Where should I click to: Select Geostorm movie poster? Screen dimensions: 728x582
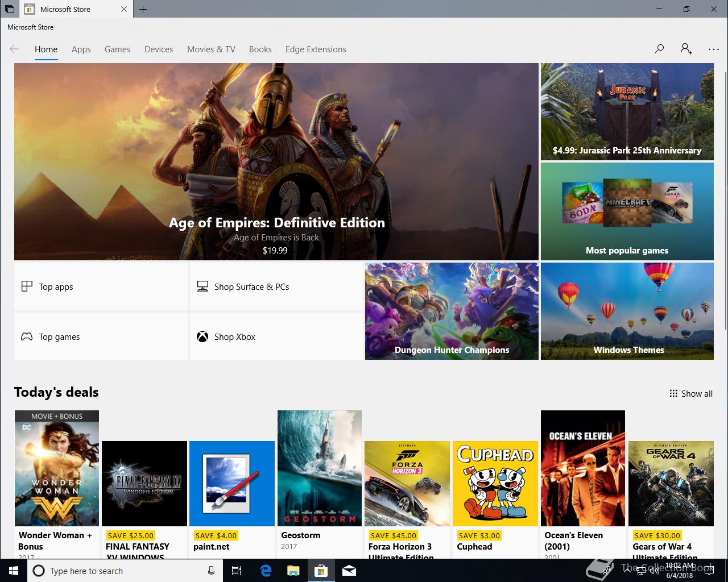pyautogui.click(x=320, y=468)
